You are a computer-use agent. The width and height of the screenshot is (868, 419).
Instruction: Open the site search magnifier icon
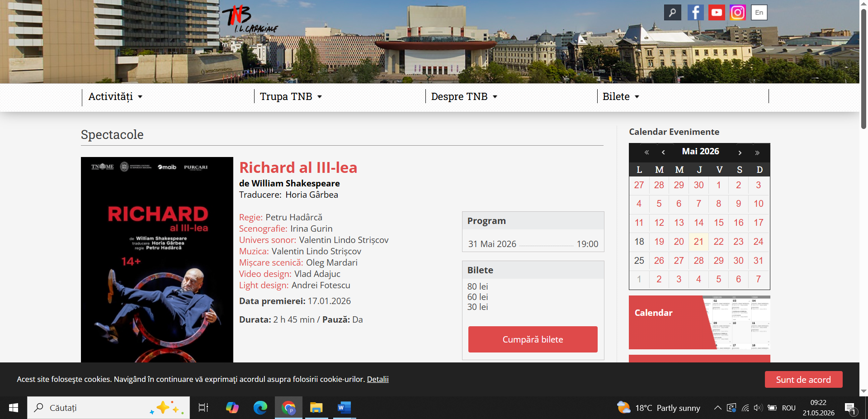tap(672, 13)
